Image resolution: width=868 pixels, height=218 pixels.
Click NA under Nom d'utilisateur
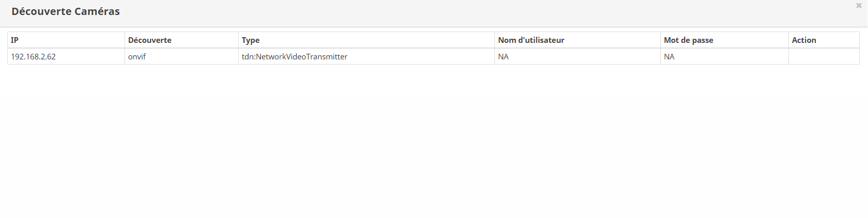click(503, 57)
